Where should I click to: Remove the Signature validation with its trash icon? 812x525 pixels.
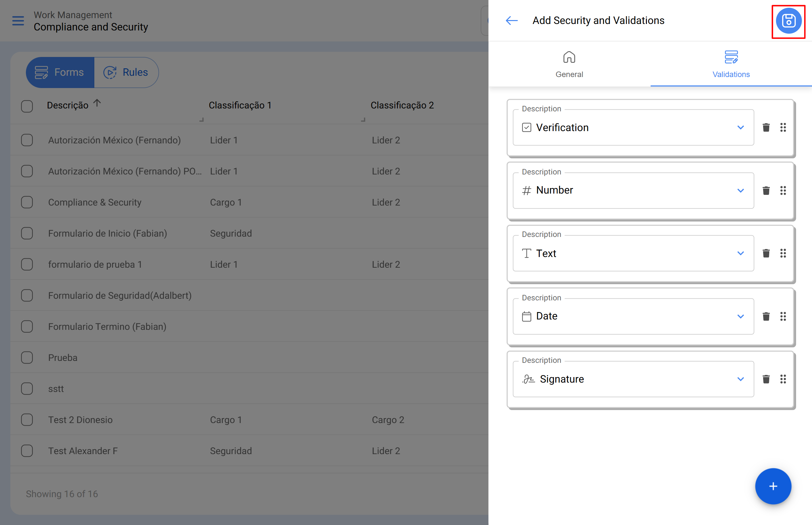(x=766, y=379)
